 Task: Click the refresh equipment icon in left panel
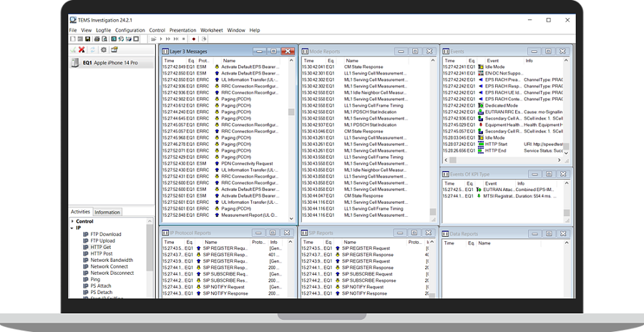(93, 50)
